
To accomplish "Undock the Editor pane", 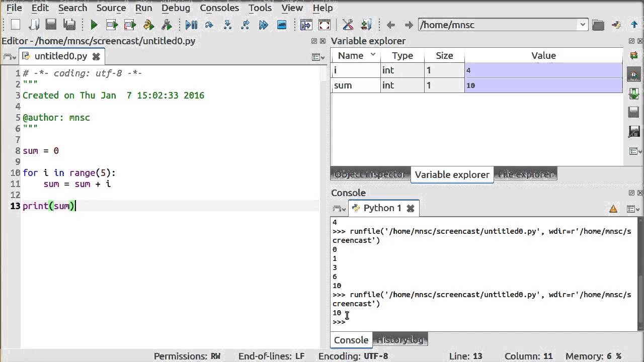I will 314,41.
